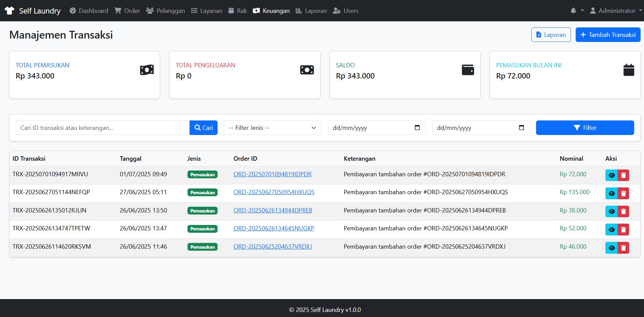Go to Dashboard in the navbar
The width and height of the screenshot is (644, 317).
point(89,10)
